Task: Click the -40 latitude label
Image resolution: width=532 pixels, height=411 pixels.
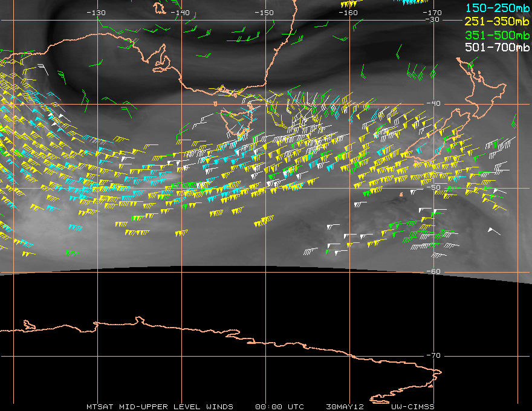Action: click(433, 103)
